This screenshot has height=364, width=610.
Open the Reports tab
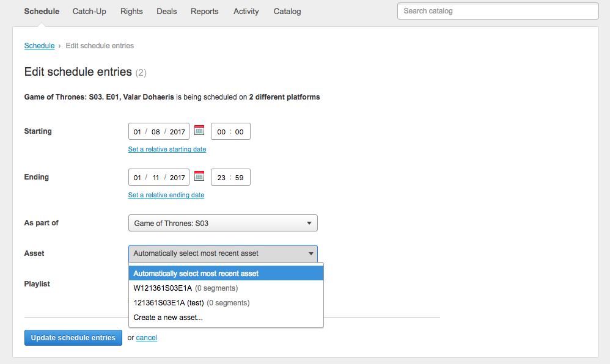205,11
